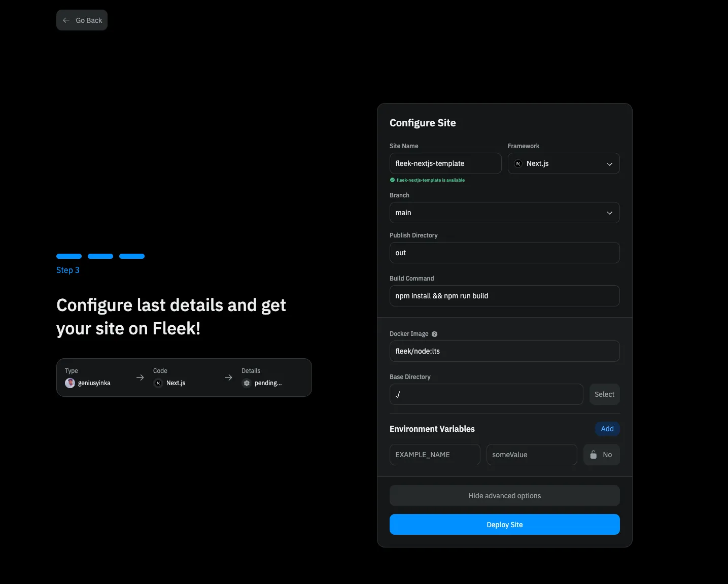Click the left arrow icon in Go Back

click(x=66, y=20)
